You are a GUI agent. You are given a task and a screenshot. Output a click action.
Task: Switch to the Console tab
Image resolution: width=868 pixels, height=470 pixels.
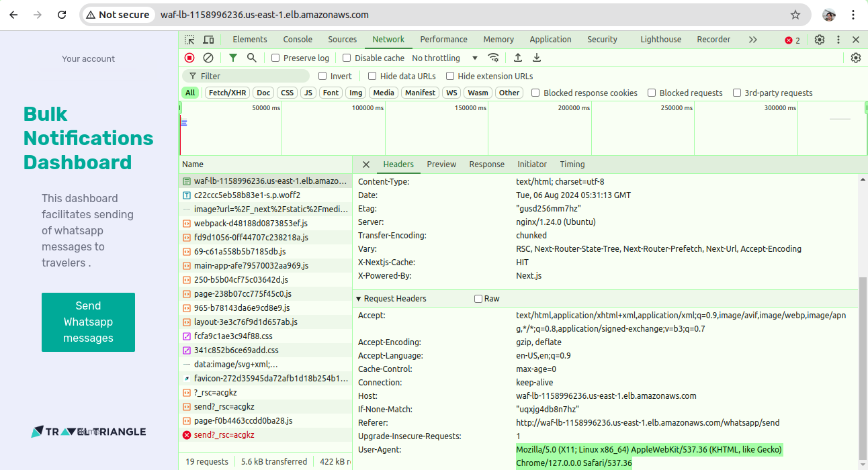click(x=298, y=40)
